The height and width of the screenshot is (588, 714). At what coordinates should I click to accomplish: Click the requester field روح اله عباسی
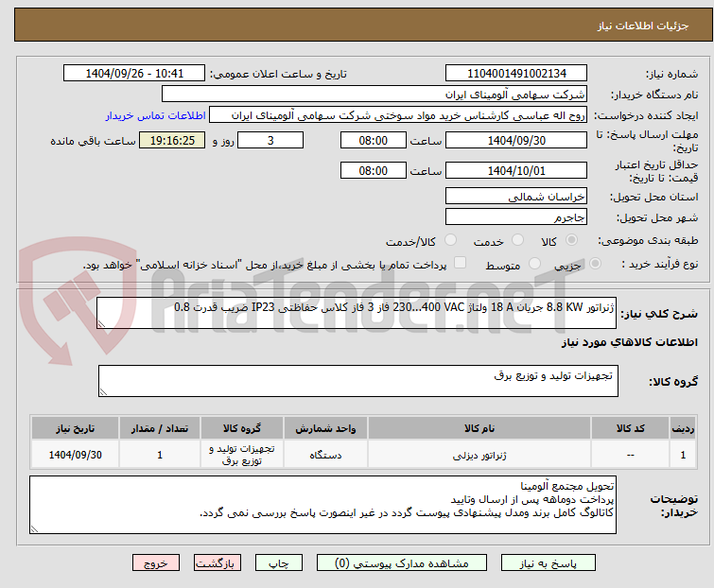(x=397, y=115)
